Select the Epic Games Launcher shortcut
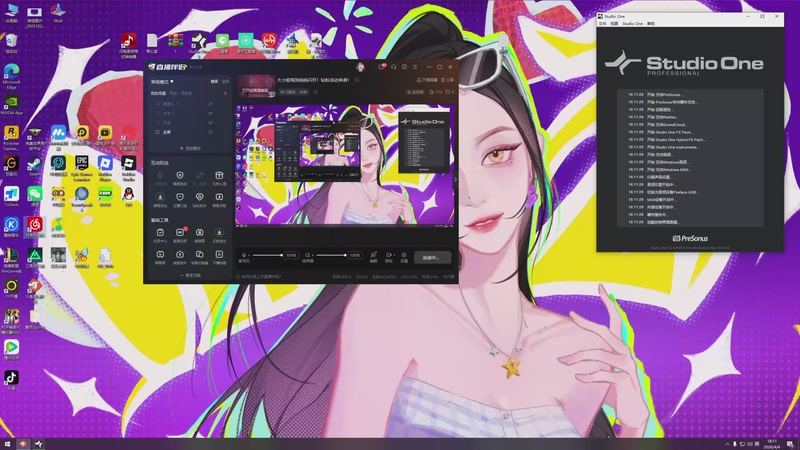The image size is (800, 450). pyautogui.click(x=82, y=168)
